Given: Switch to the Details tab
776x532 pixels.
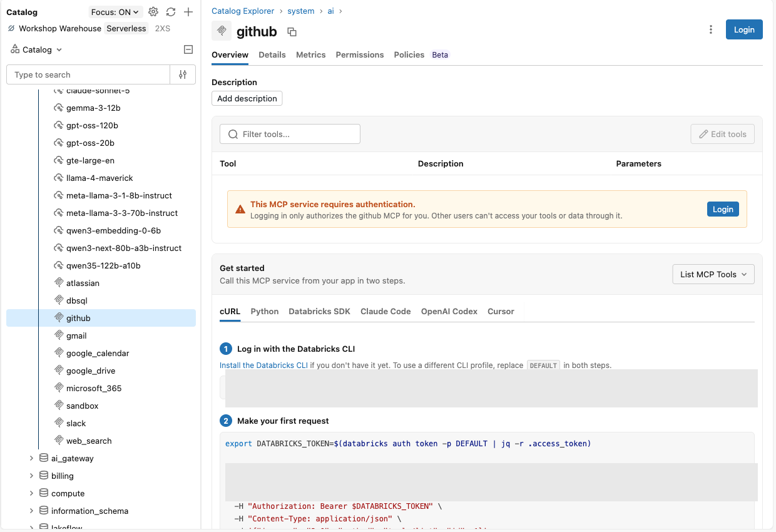Looking at the screenshot, I should 272,55.
